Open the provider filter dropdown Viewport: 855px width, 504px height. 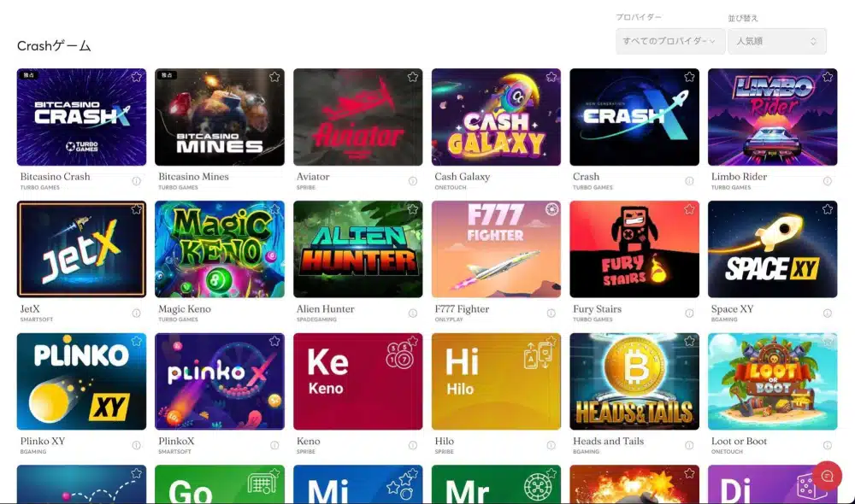[x=670, y=41]
